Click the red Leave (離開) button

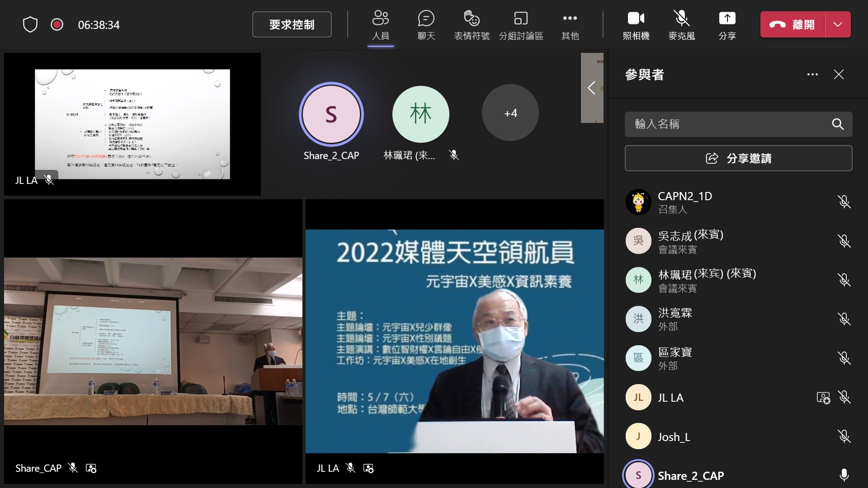coord(793,24)
